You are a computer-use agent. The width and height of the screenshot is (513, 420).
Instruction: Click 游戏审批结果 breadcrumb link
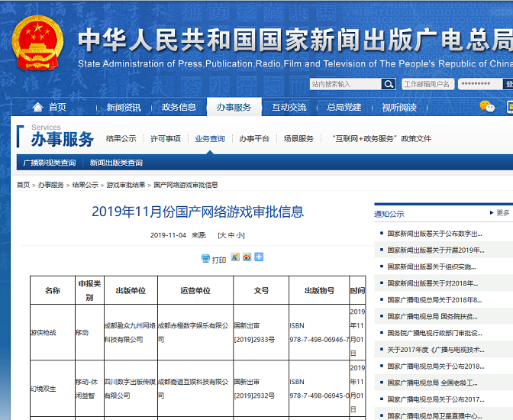coord(126,185)
